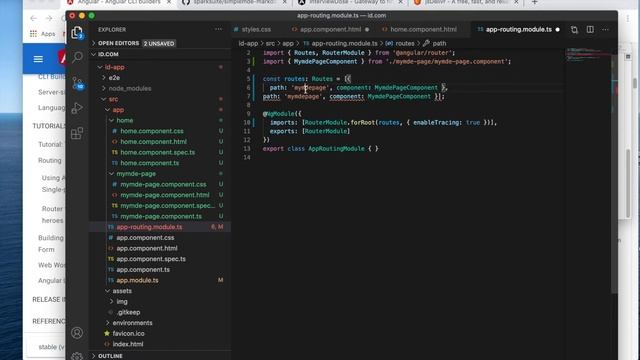Switch to the GitHub browser tab
The height and width of the screenshot is (360, 640).
(x=236, y=2)
